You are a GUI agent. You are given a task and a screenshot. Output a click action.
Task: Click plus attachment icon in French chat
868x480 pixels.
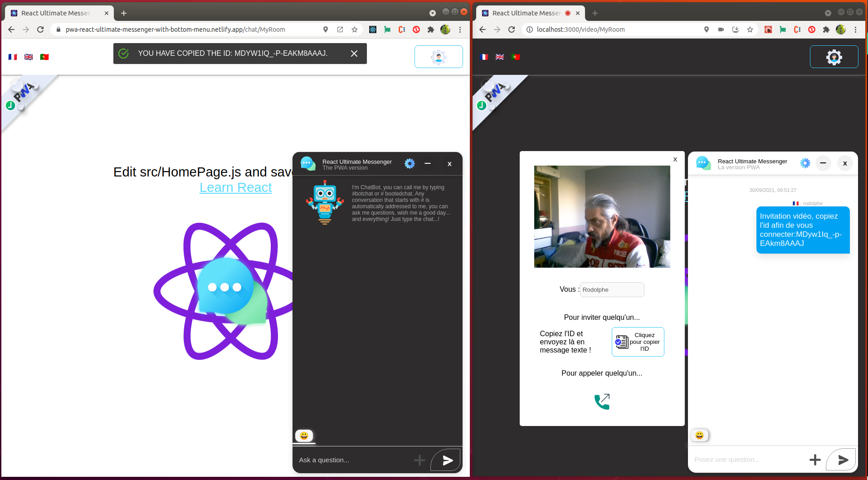(815, 460)
